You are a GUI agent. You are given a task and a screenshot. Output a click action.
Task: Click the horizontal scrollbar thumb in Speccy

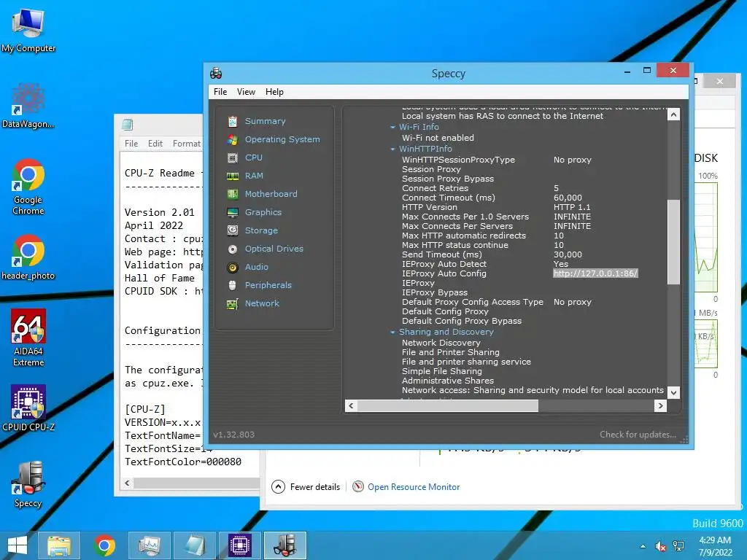pos(448,405)
